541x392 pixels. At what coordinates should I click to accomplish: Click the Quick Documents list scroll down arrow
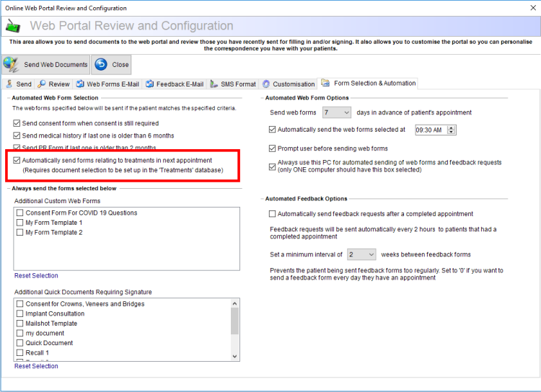234,357
